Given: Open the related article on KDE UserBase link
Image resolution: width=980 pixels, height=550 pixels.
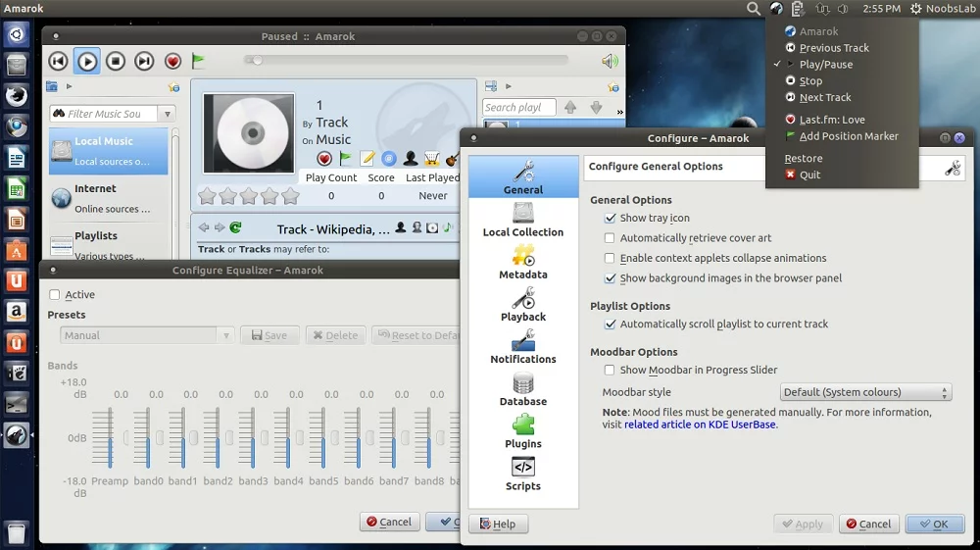Looking at the screenshot, I should coord(700,425).
